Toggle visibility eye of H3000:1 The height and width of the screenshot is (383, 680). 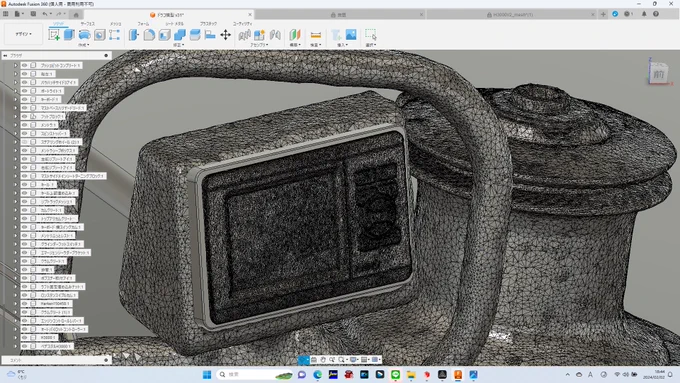[x=25, y=337]
